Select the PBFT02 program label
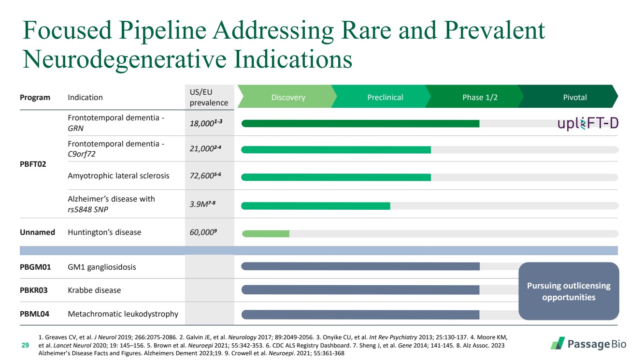The image size is (644, 362). (33, 164)
